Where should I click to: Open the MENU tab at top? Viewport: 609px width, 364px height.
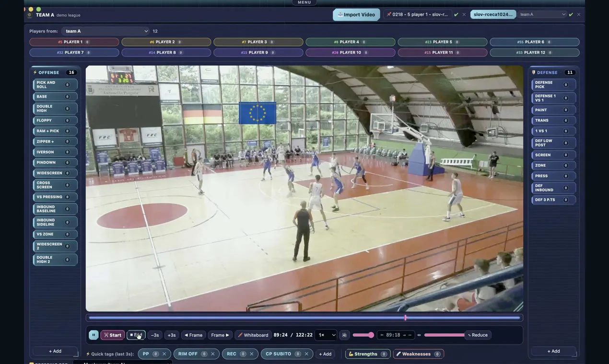(x=304, y=2)
